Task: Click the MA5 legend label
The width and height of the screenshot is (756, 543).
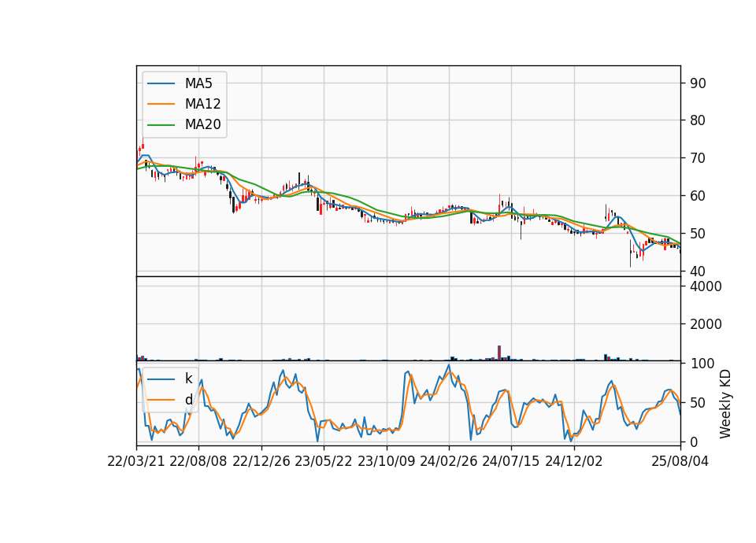Action: click(x=198, y=83)
